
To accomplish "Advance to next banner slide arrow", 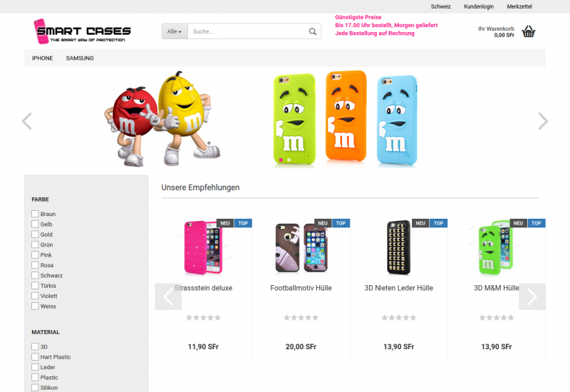I will pyautogui.click(x=543, y=121).
